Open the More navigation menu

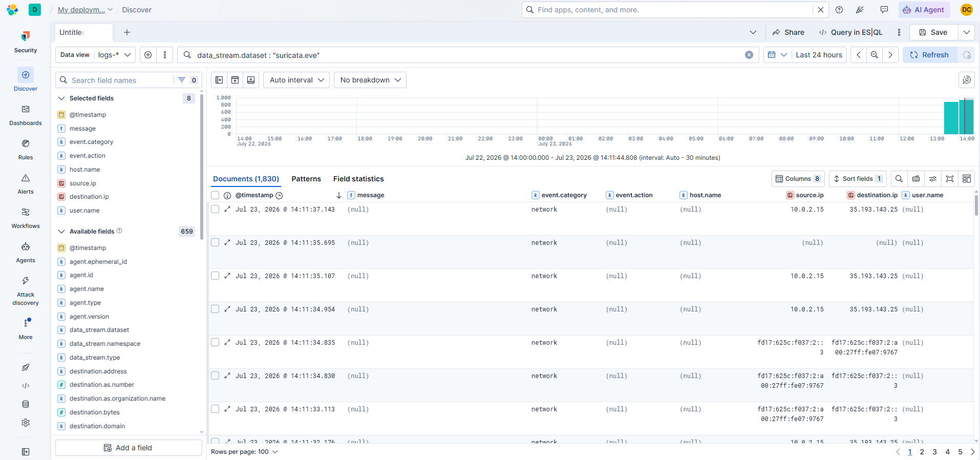pyautogui.click(x=26, y=329)
